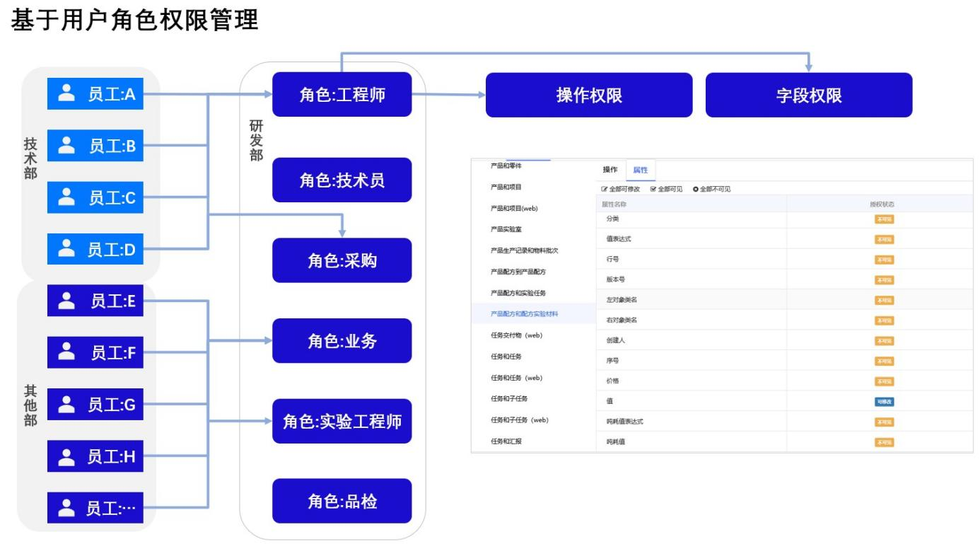Toggle the 不可见 status badge for 分类
This screenshot has width=980, height=544.
[884, 219]
